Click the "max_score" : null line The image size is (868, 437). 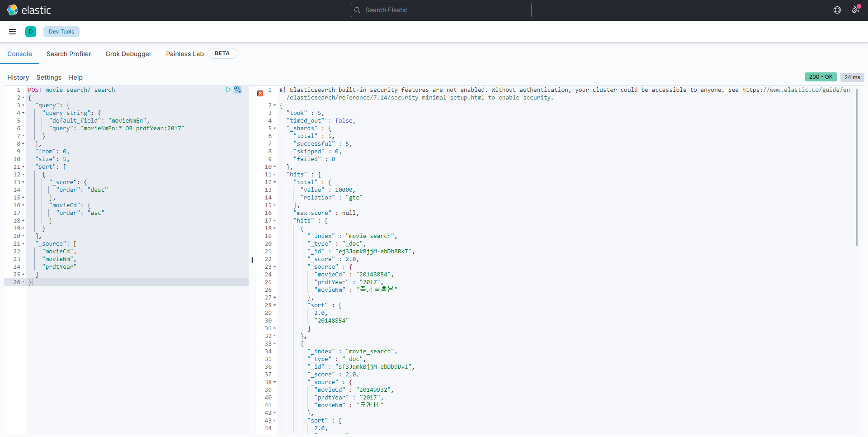coord(326,213)
